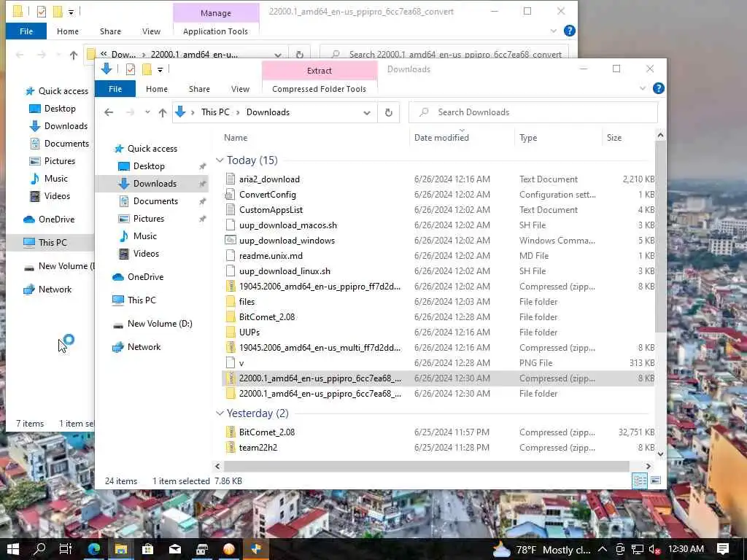Open Help in Downloads window
The width and height of the screenshot is (747, 560).
(659, 88)
